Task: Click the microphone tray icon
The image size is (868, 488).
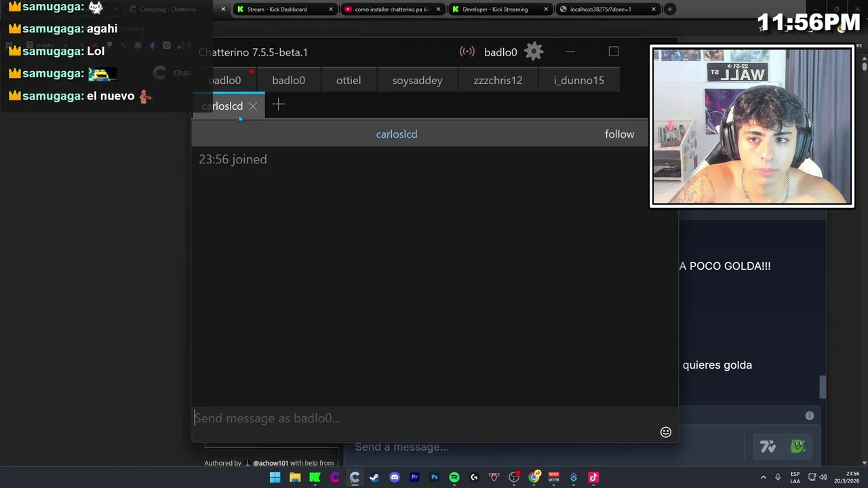Action: pyautogui.click(x=778, y=477)
